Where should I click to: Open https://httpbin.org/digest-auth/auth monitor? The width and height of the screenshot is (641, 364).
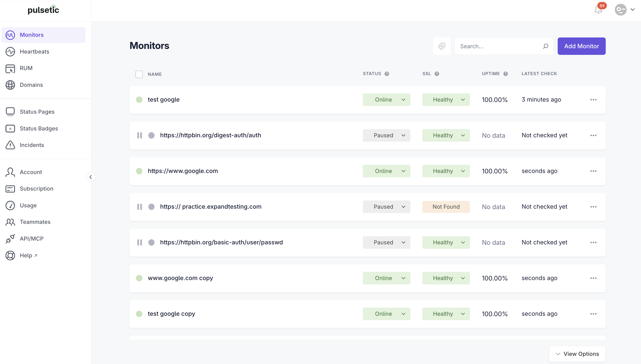tap(211, 136)
